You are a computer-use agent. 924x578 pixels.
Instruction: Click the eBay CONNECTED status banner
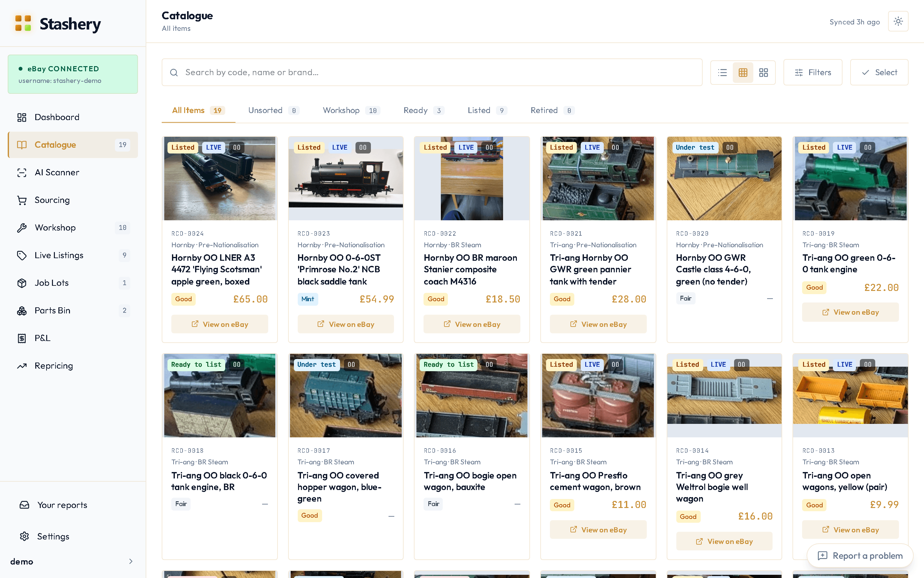click(73, 74)
